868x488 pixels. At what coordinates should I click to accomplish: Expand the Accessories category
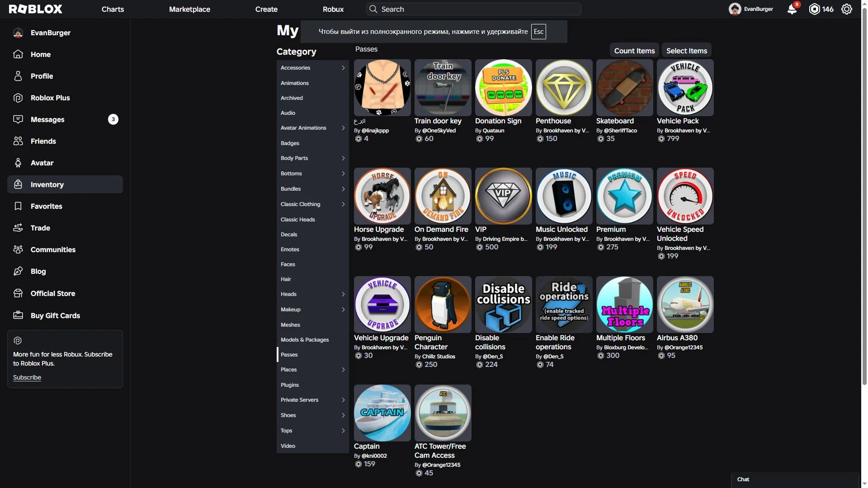(312, 68)
